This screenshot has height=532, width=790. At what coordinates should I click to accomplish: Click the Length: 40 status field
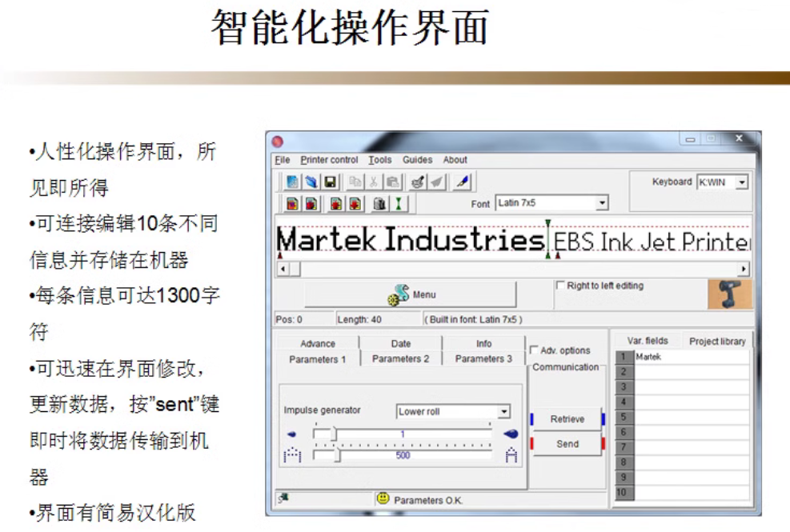pyautogui.click(x=378, y=319)
